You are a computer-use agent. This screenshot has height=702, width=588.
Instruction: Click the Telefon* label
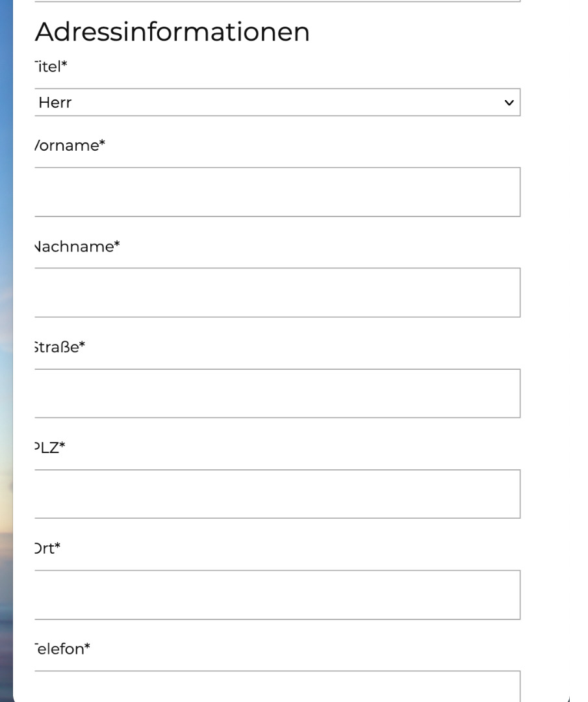click(x=62, y=649)
